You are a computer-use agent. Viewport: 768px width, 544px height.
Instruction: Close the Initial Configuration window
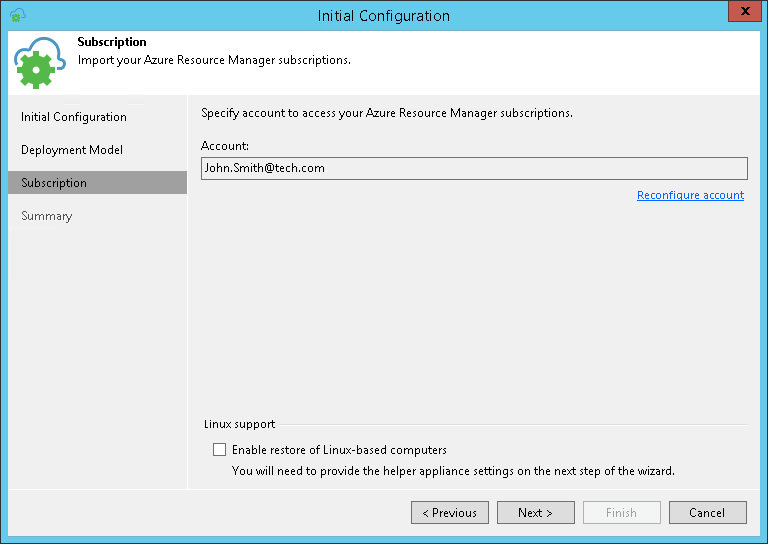click(x=739, y=15)
